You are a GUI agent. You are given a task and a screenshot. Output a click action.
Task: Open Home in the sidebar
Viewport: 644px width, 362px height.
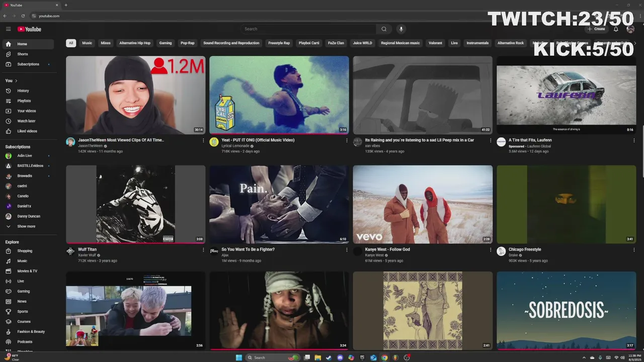28,44
